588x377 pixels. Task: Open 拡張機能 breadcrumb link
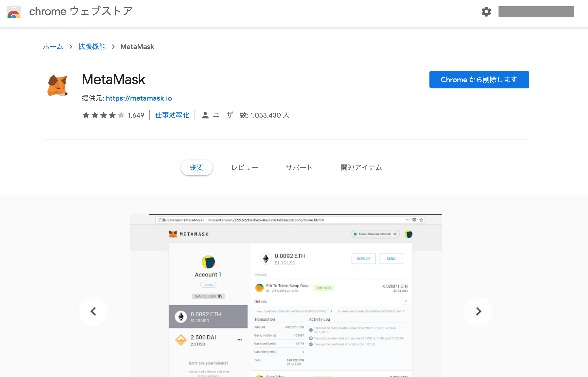pos(92,46)
